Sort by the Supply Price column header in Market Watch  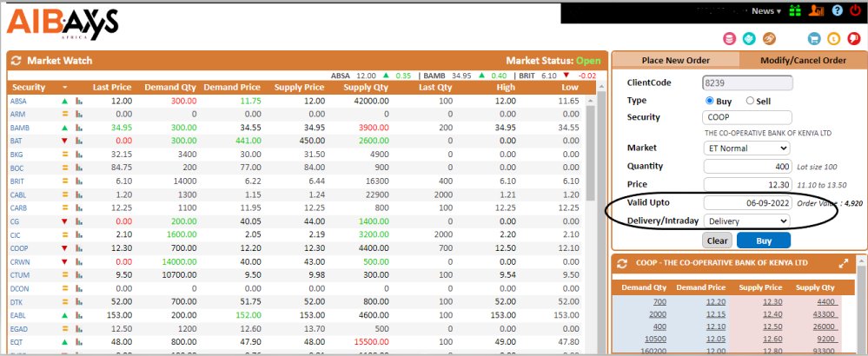[x=301, y=88]
